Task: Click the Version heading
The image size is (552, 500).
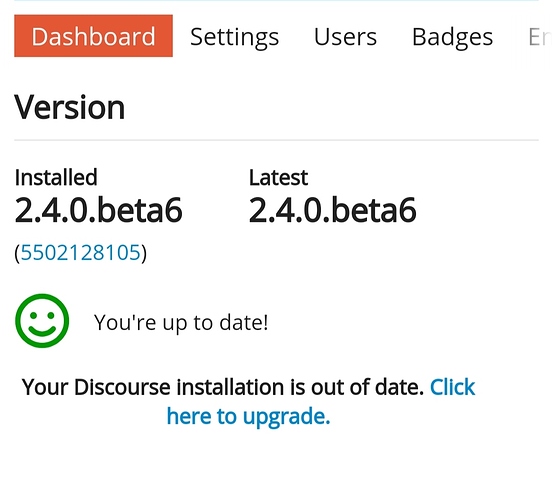Action: [x=69, y=107]
